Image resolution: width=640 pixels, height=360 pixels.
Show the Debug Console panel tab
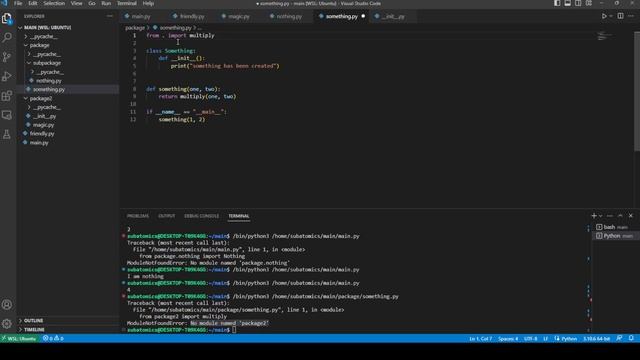click(201, 216)
